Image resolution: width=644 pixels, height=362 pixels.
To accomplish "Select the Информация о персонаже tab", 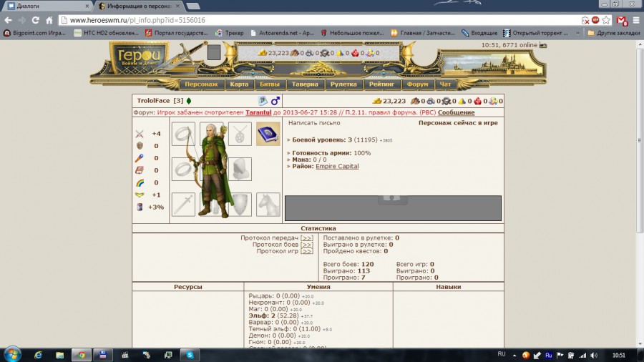I will point(139,6).
